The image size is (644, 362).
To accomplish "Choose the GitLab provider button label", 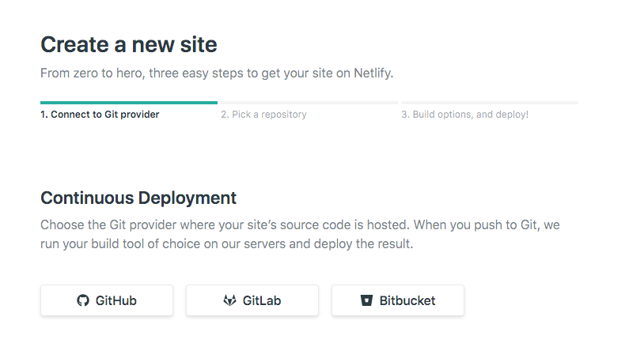I will 262,300.
